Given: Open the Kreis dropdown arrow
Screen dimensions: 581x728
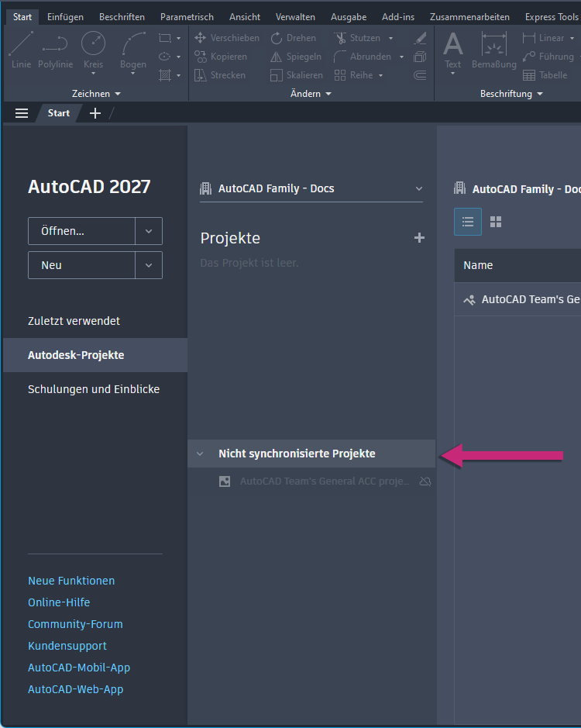Looking at the screenshot, I should pos(93,74).
